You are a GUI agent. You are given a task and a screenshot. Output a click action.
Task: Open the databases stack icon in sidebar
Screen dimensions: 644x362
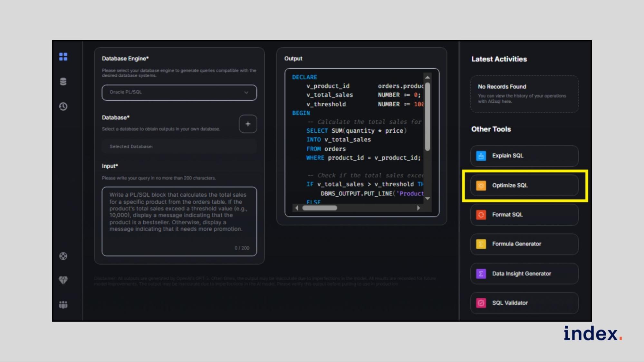pyautogui.click(x=63, y=81)
